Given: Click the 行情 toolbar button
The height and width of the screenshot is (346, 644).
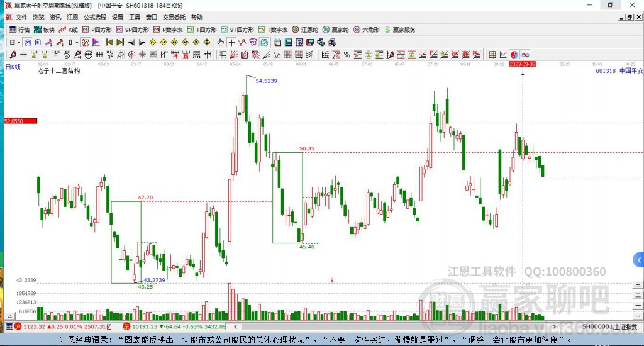Looking at the screenshot, I should [x=19, y=30].
